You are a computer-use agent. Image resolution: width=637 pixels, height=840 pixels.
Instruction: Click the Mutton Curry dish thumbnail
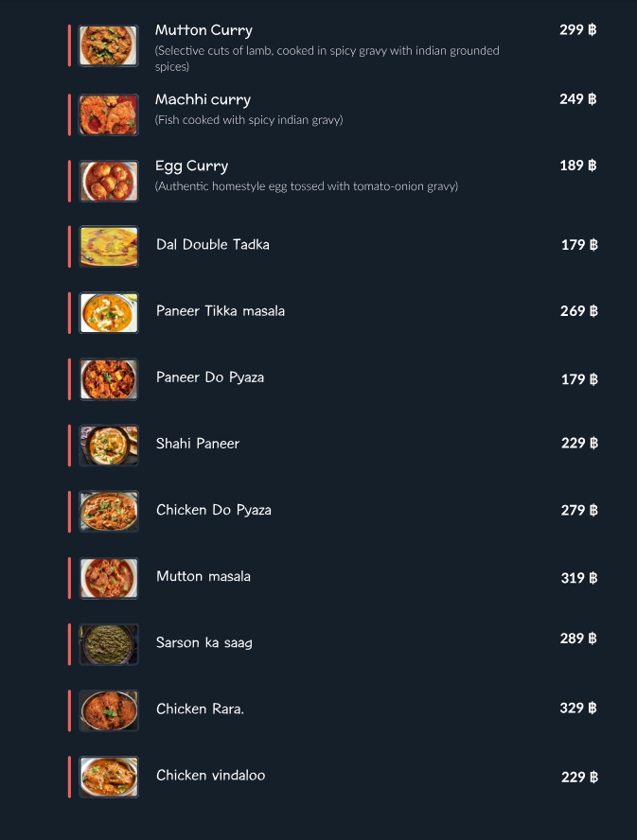[109, 46]
